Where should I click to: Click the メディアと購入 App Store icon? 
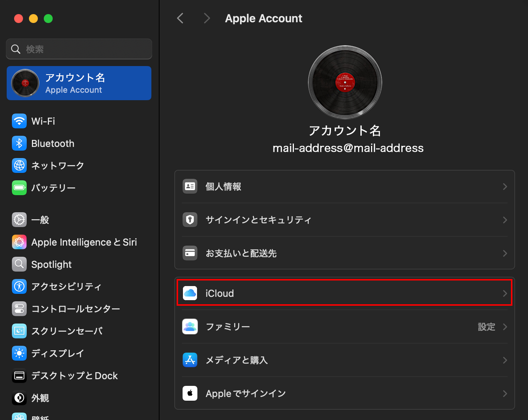click(x=190, y=360)
